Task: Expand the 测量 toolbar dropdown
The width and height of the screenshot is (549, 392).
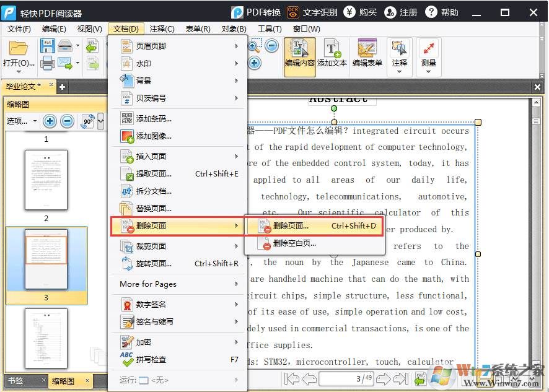Action: point(429,72)
